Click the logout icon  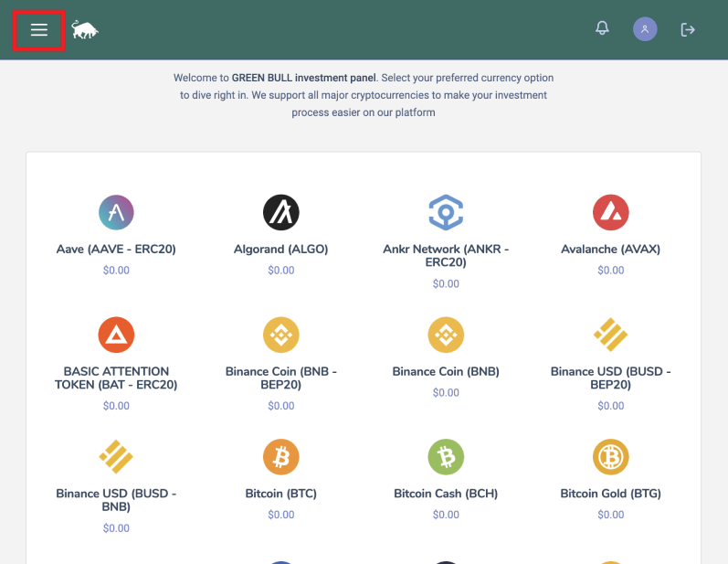pos(688,30)
